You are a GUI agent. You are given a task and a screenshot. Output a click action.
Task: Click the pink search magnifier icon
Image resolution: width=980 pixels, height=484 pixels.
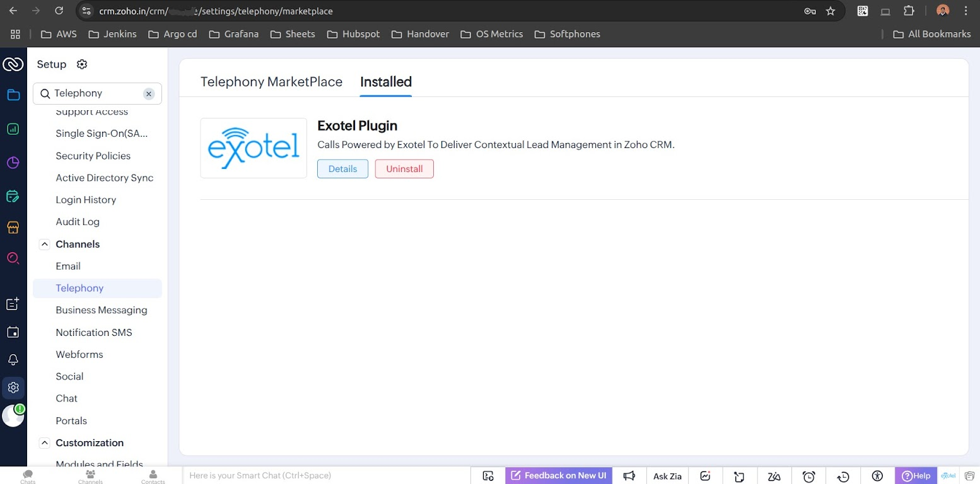point(13,258)
